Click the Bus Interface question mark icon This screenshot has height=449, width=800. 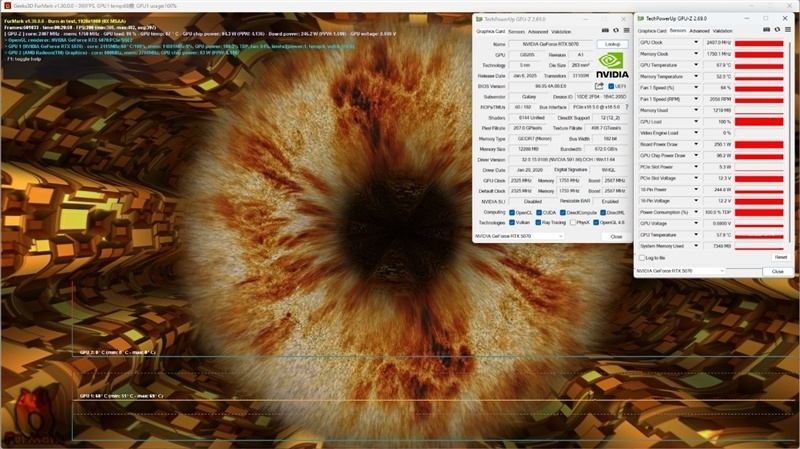(x=627, y=107)
